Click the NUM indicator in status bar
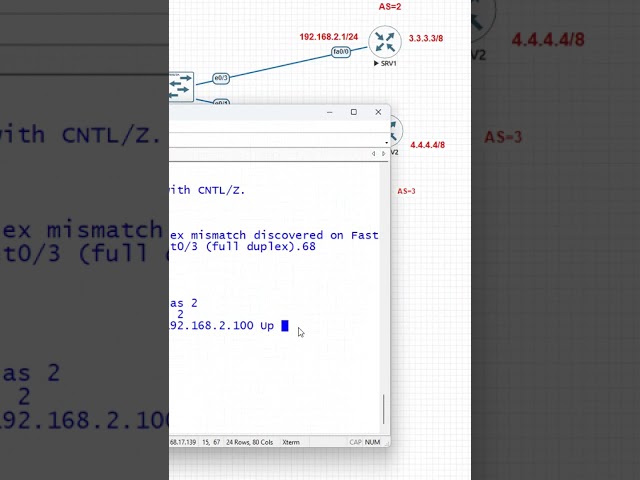The height and width of the screenshot is (480, 640). (372, 442)
